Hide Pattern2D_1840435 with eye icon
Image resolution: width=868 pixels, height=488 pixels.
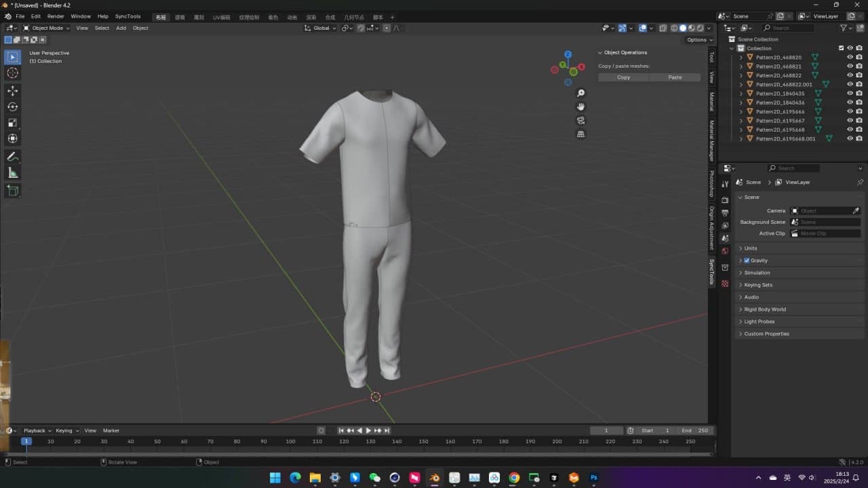pyautogui.click(x=850, y=93)
